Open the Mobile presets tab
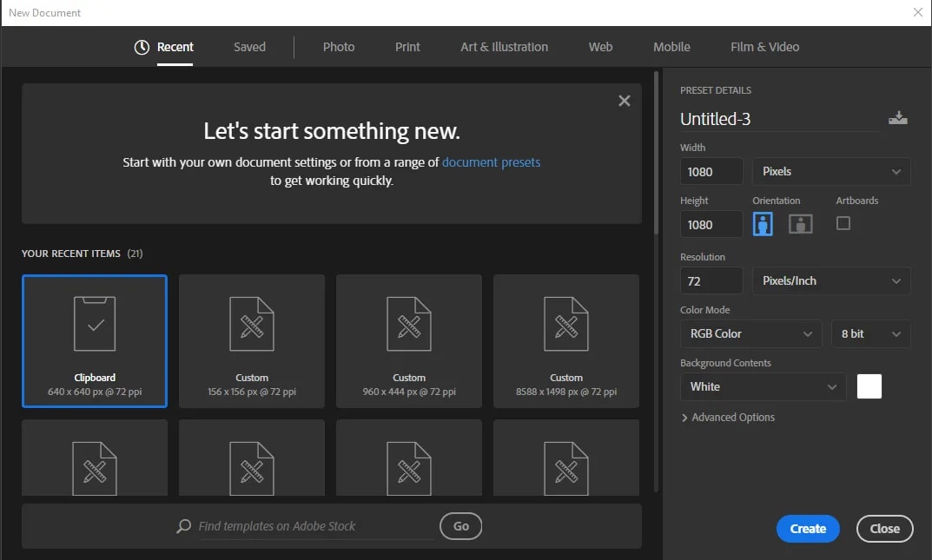Image resolution: width=932 pixels, height=560 pixels. coord(671,47)
